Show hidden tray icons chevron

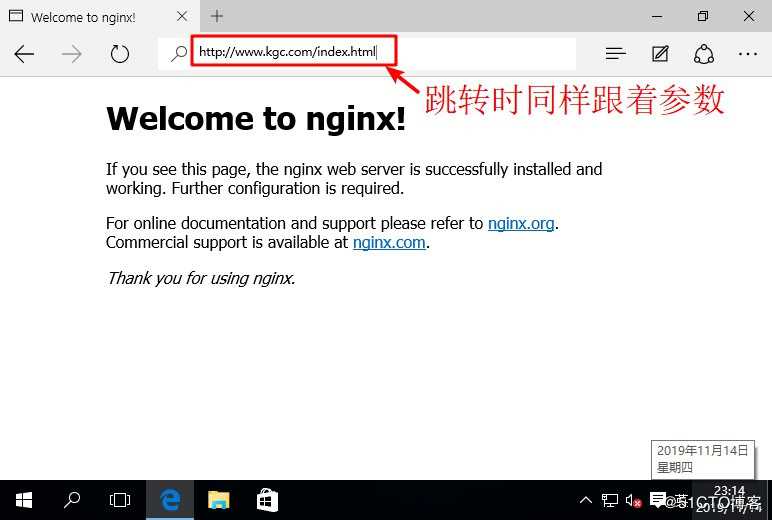click(585, 500)
